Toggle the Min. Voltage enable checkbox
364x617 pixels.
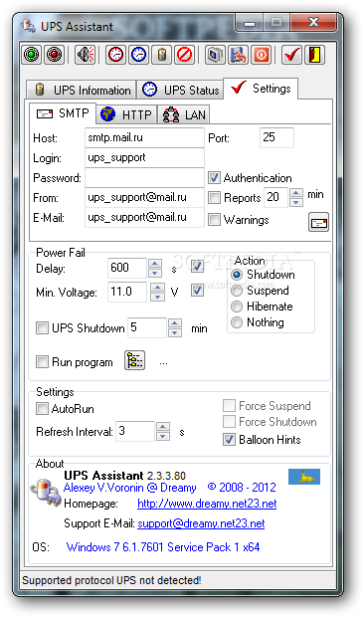pyautogui.click(x=197, y=291)
